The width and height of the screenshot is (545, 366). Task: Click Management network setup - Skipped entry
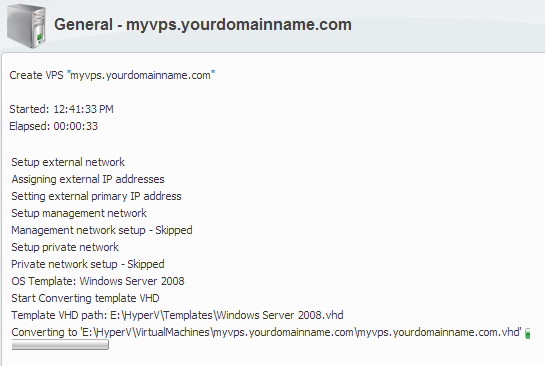point(101,230)
